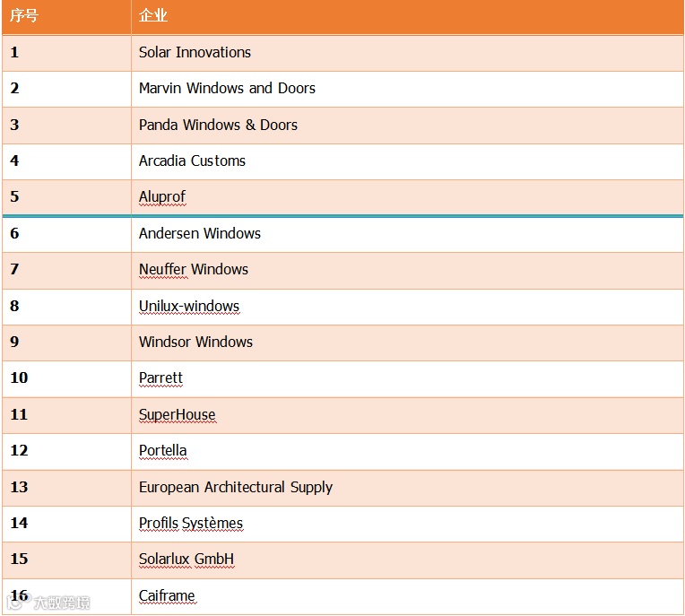
Task: Click row number 7 cell
Action: click(66, 271)
